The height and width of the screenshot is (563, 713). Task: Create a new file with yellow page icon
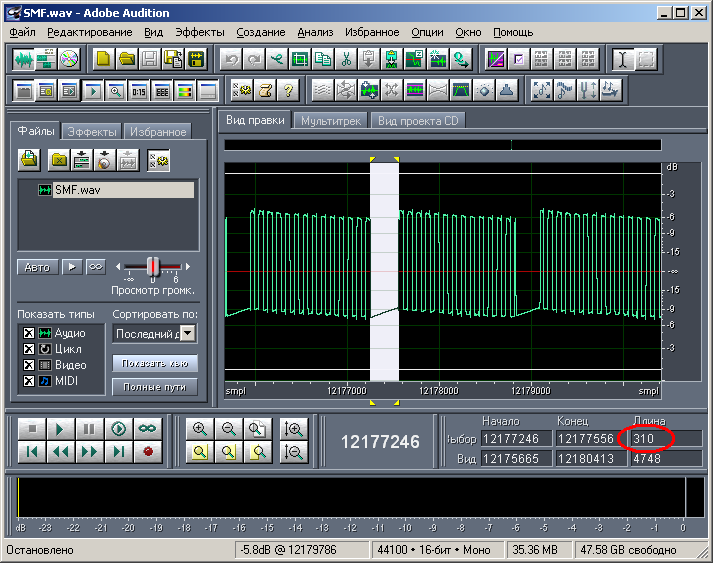(104, 59)
